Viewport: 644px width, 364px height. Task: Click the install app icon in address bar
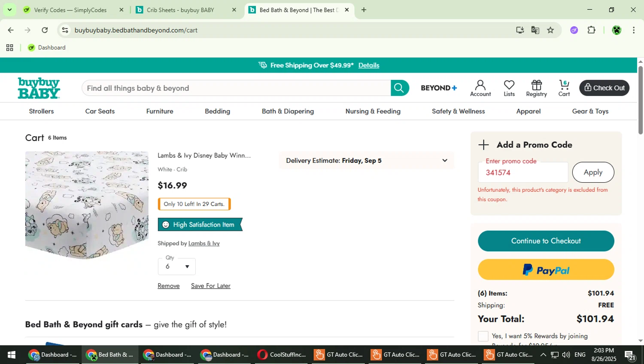520,30
